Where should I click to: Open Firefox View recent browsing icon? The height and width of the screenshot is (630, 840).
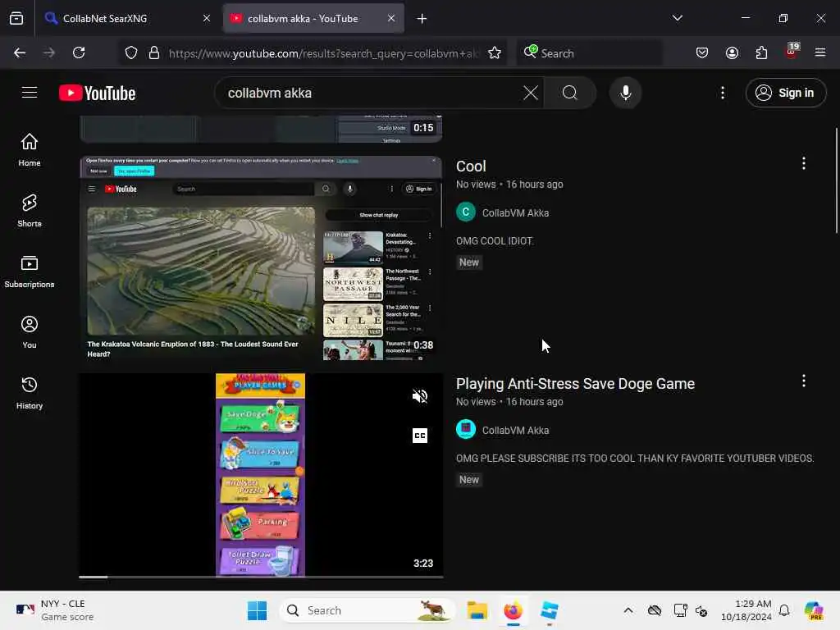pyautogui.click(x=16, y=18)
